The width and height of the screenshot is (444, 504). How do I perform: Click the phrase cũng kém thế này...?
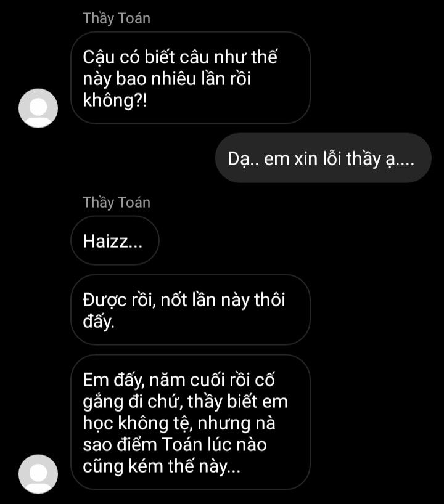click(162, 466)
